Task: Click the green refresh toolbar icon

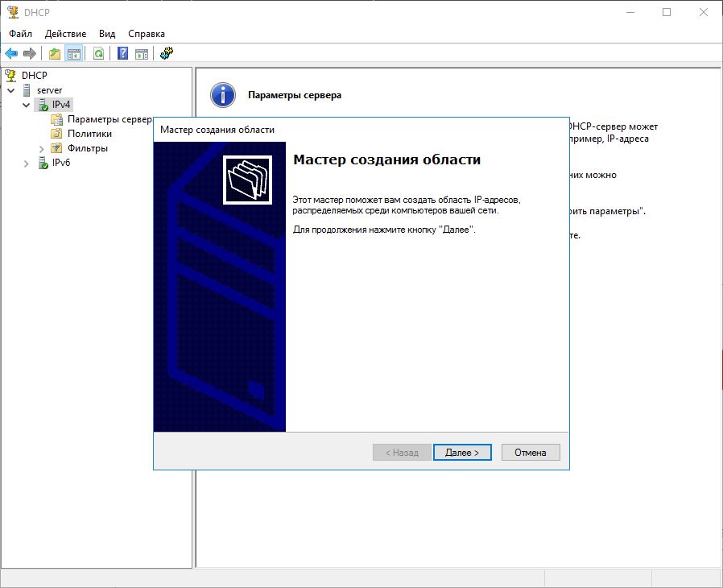Action: (x=98, y=54)
